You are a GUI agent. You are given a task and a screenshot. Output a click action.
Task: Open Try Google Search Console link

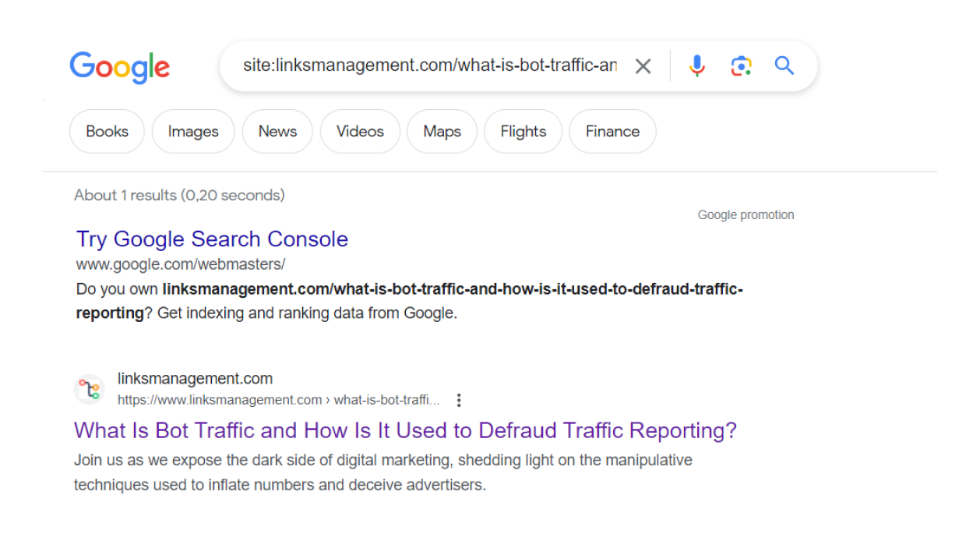[x=212, y=239]
